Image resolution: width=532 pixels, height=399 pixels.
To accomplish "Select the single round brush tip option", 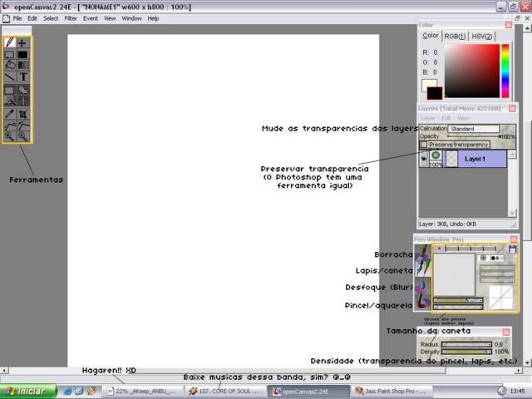I will pyautogui.click(x=483, y=259).
